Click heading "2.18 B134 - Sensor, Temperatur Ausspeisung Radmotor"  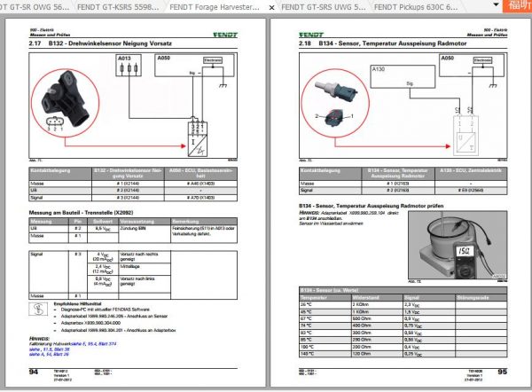point(383,43)
